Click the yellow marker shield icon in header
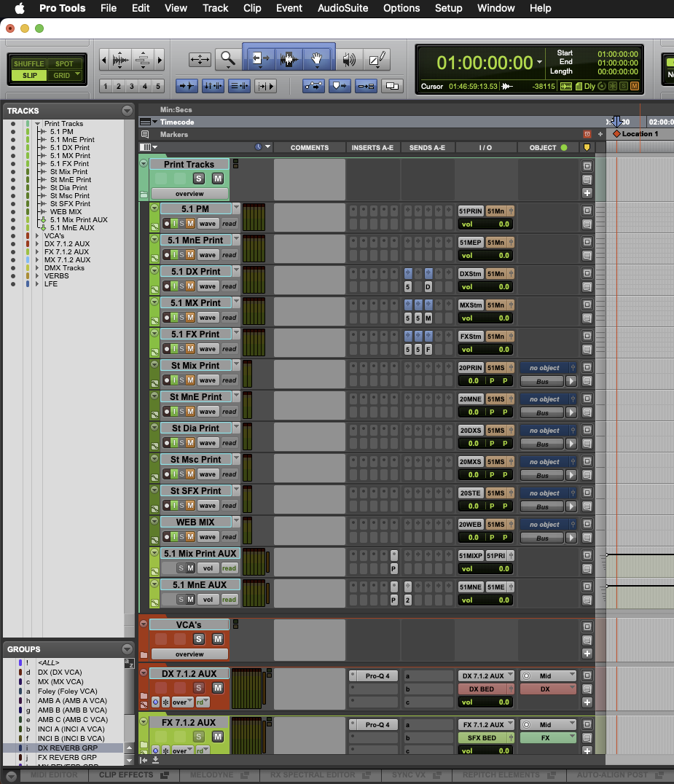This screenshot has height=784, width=674. [587, 147]
